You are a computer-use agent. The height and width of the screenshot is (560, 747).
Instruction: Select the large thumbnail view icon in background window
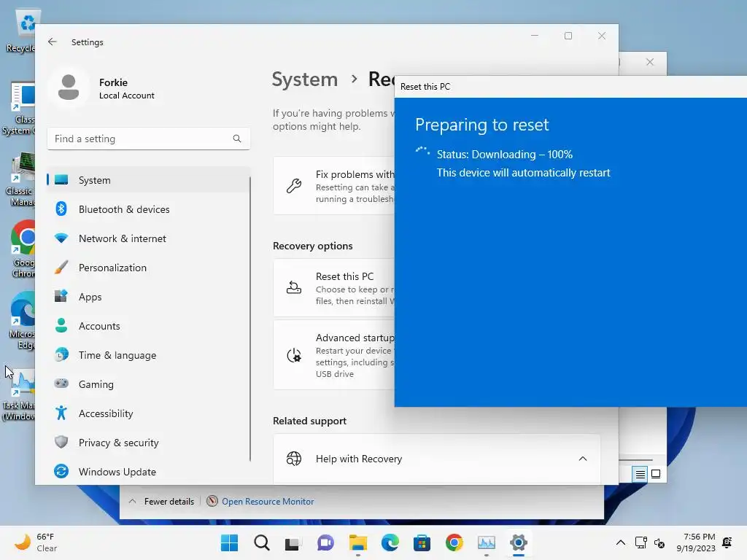point(656,474)
